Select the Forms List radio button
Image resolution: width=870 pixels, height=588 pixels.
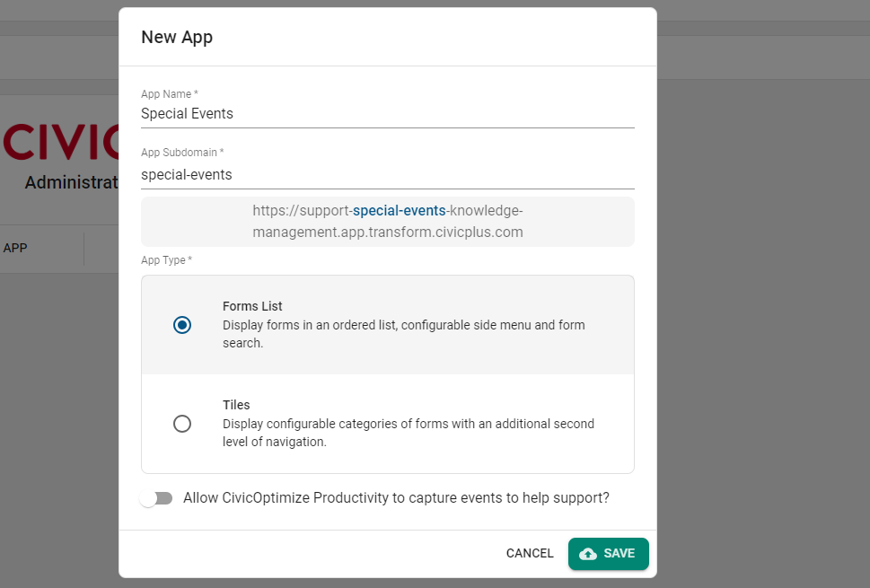(x=182, y=325)
